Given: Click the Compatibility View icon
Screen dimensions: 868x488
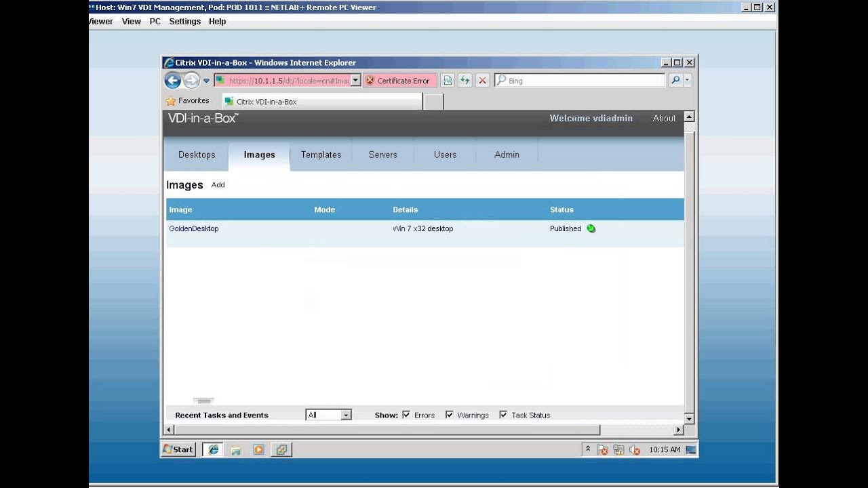Looking at the screenshot, I should tap(448, 81).
